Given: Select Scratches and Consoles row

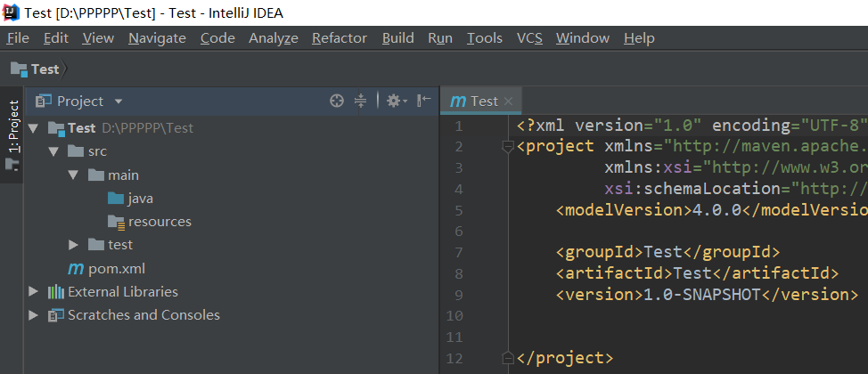Looking at the screenshot, I should click(x=232, y=315).
